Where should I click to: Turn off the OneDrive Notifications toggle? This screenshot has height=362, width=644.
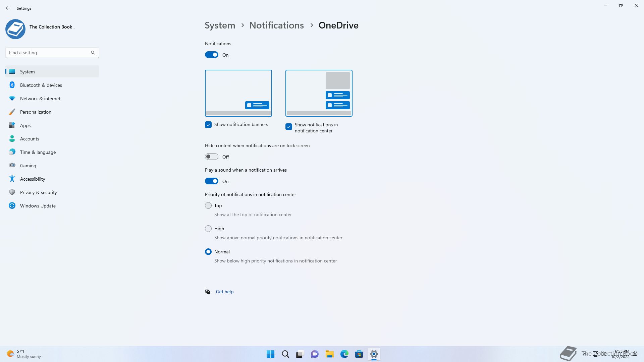tap(212, 55)
